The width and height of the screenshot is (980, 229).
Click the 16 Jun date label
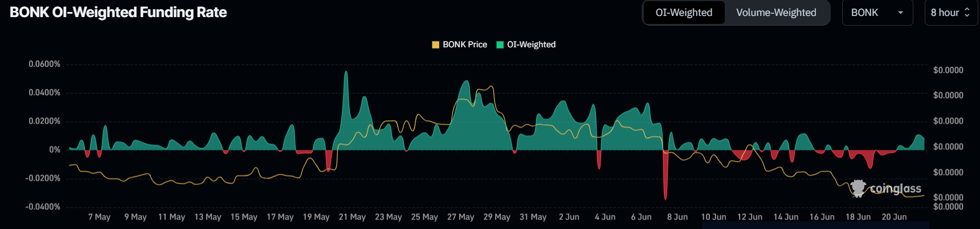pos(822,217)
